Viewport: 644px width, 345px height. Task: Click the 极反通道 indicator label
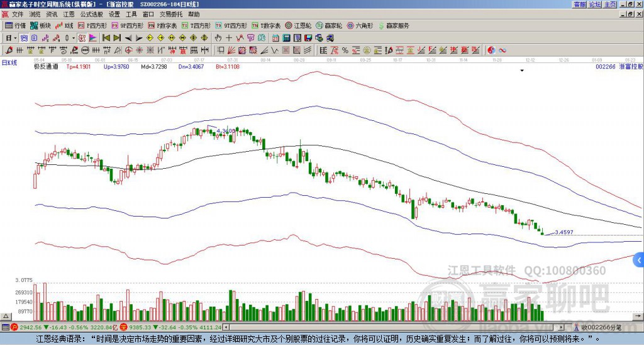45,66
